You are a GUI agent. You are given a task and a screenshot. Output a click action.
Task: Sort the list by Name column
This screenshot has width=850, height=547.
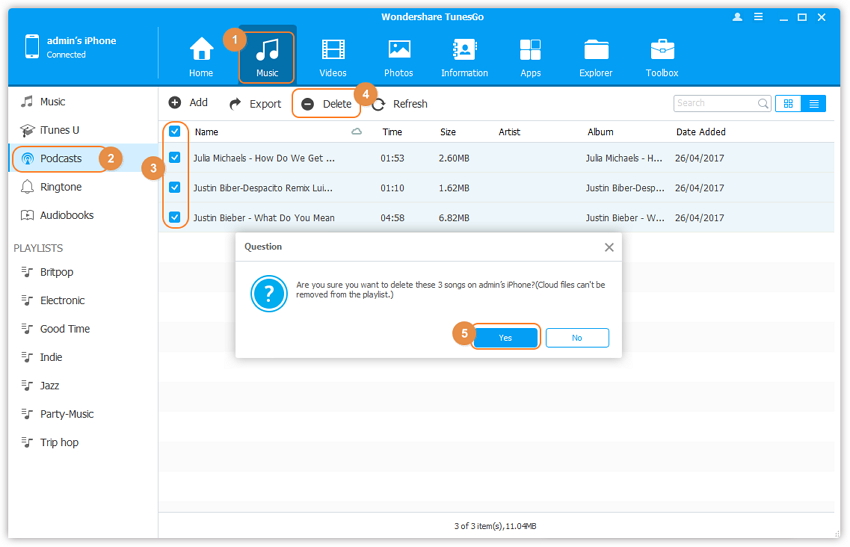click(207, 132)
